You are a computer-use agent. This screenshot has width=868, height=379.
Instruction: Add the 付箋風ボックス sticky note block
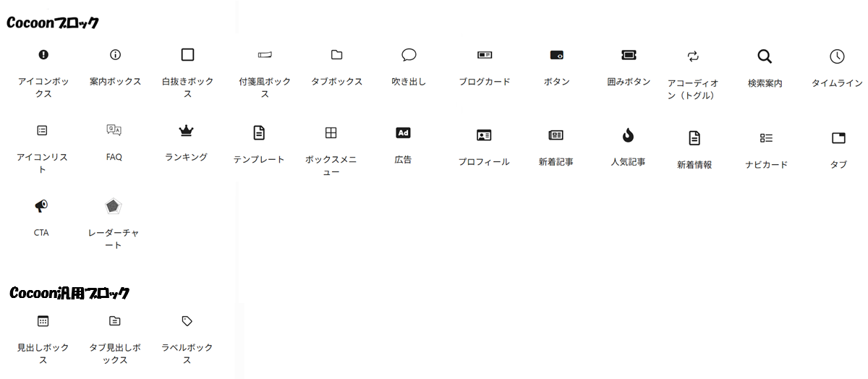tap(265, 55)
